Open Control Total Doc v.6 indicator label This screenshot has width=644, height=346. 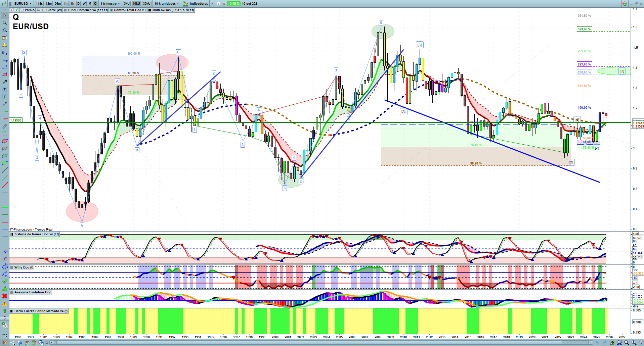[129, 10]
